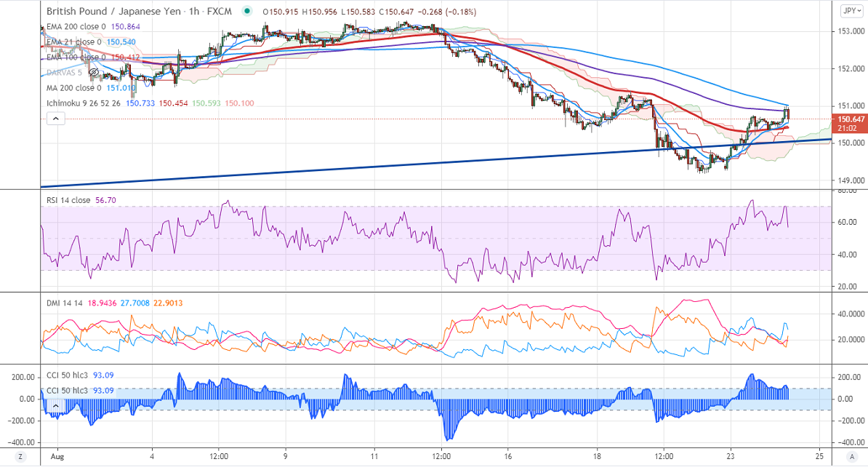This screenshot has height=470, width=868.
Task: Select the EMA 21 close 0 legend
Action: [73, 42]
